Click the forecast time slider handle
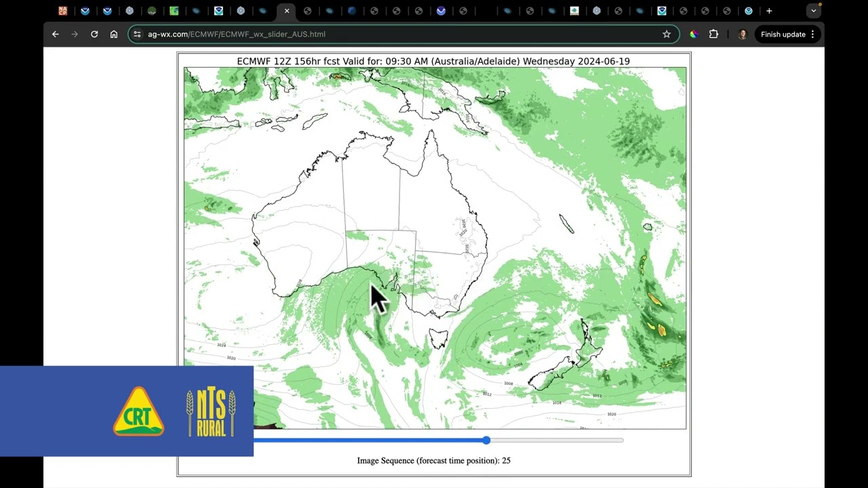This screenshot has width=868, height=488. [486, 441]
